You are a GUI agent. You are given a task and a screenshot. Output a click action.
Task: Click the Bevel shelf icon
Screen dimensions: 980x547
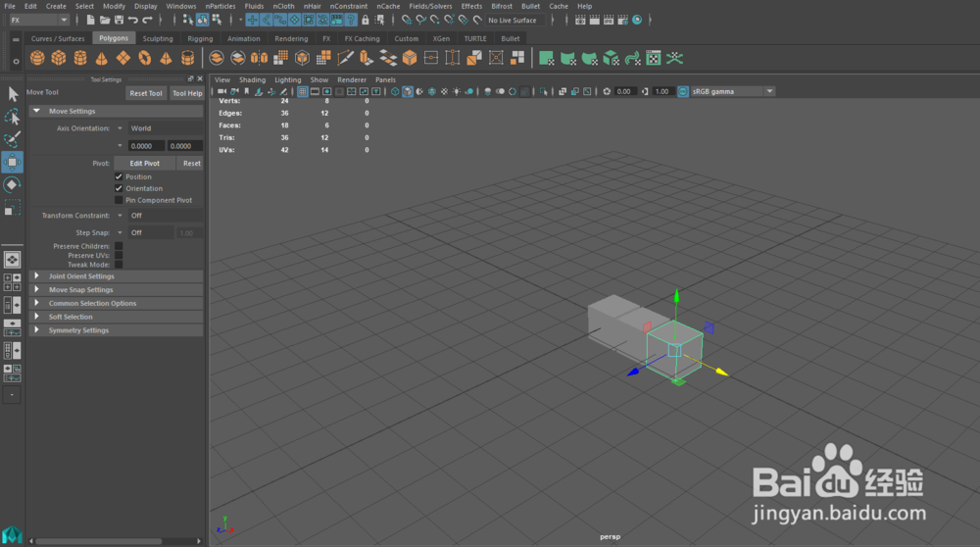[410, 58]
